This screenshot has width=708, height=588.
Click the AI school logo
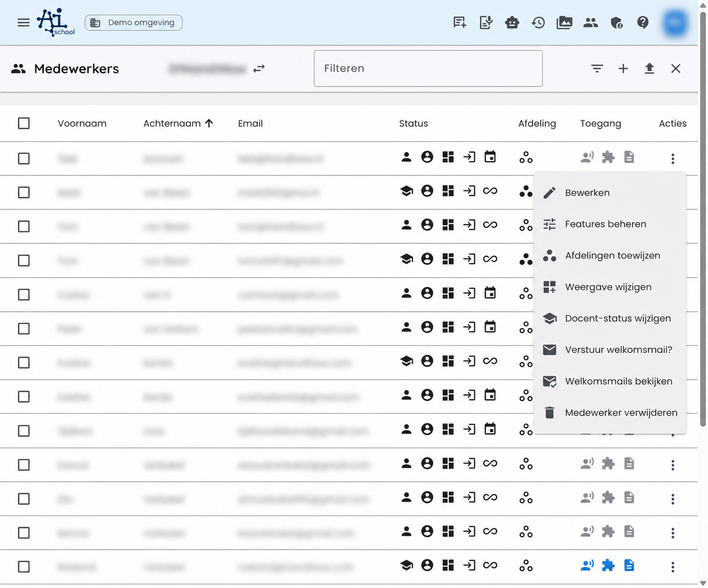pyautogui.click(x=56, y=23)
